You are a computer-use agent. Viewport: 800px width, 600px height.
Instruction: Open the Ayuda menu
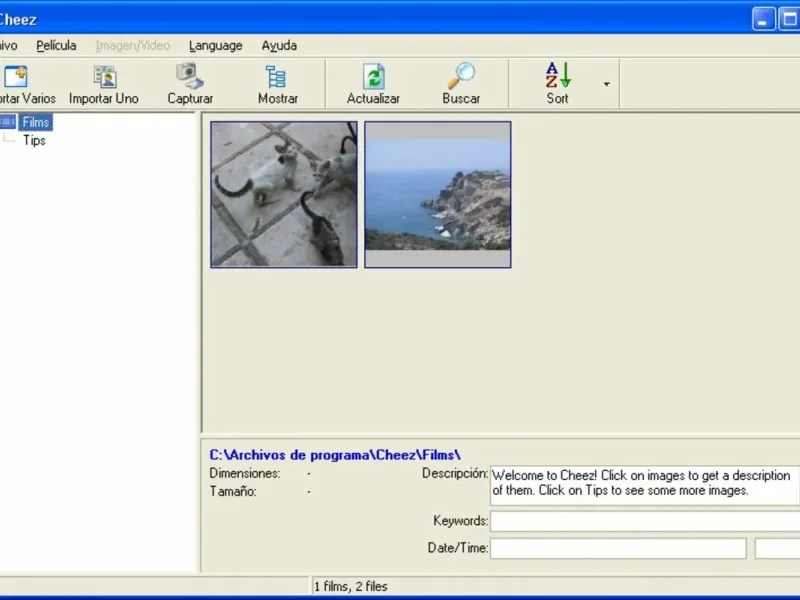click(279, 45)
